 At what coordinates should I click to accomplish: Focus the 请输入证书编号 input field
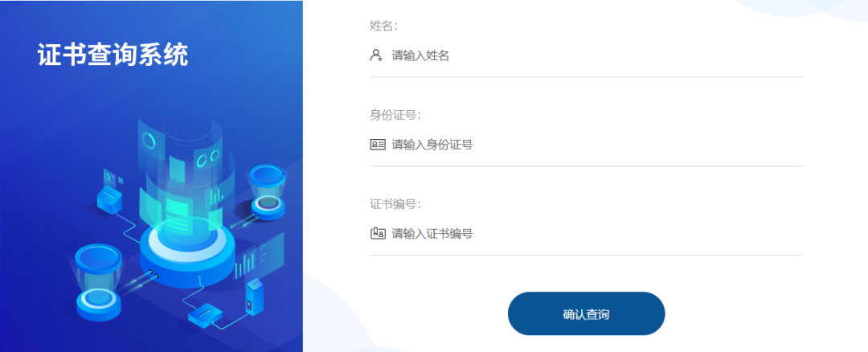[x=586, y=234]
